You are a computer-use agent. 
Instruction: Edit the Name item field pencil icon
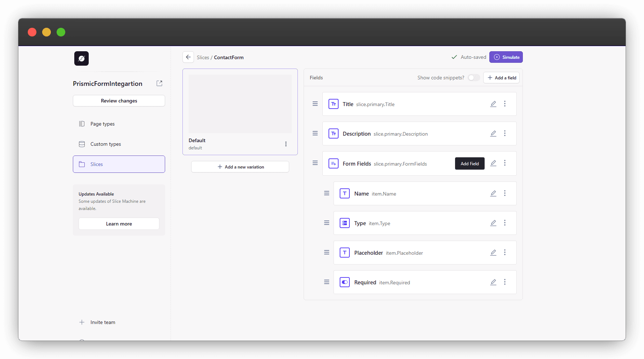pos(493,193)
